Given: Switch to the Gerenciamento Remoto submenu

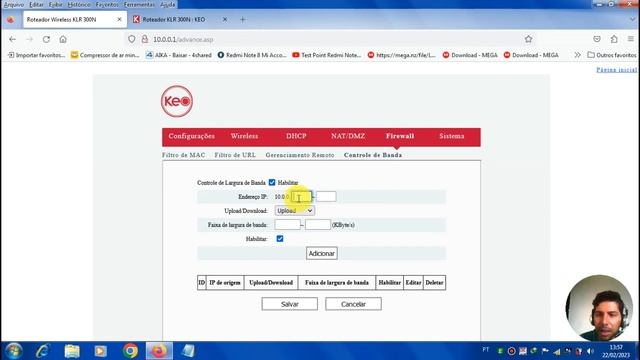Looking at the screenshot, I should (300, 155).
